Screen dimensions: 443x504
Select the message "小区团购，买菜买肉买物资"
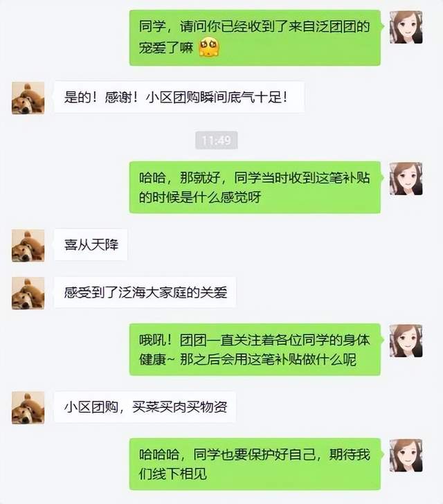(x=145, y=407)
